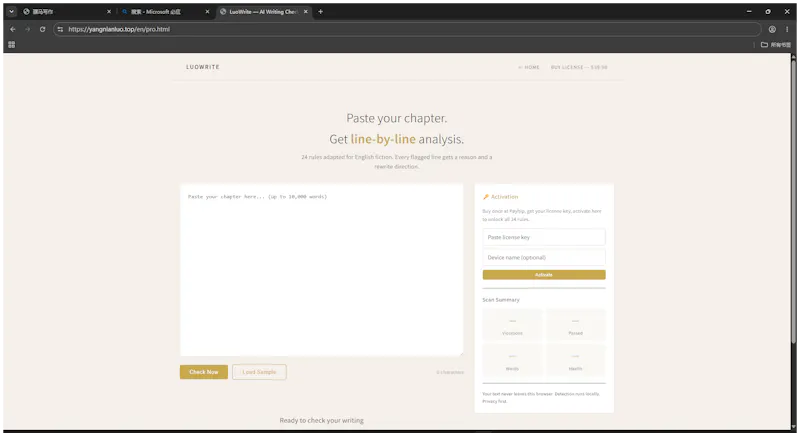
Task: Close the Microsoft search tab
Action: point(207,12)
